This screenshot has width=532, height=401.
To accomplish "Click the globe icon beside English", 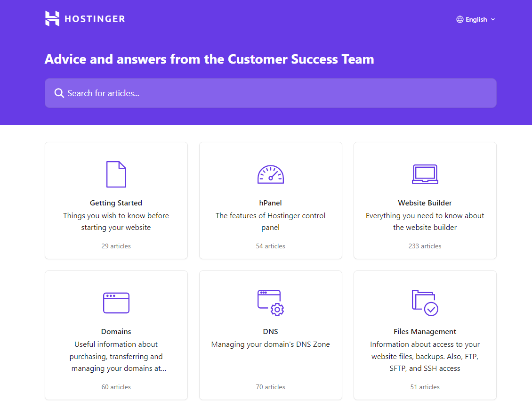I will point(459,19).
